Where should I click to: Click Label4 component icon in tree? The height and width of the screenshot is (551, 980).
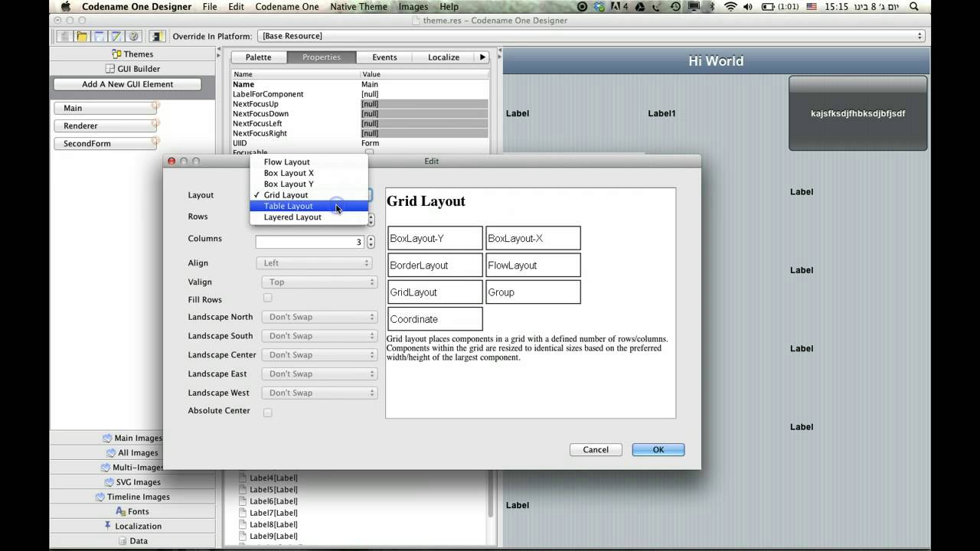243,478
